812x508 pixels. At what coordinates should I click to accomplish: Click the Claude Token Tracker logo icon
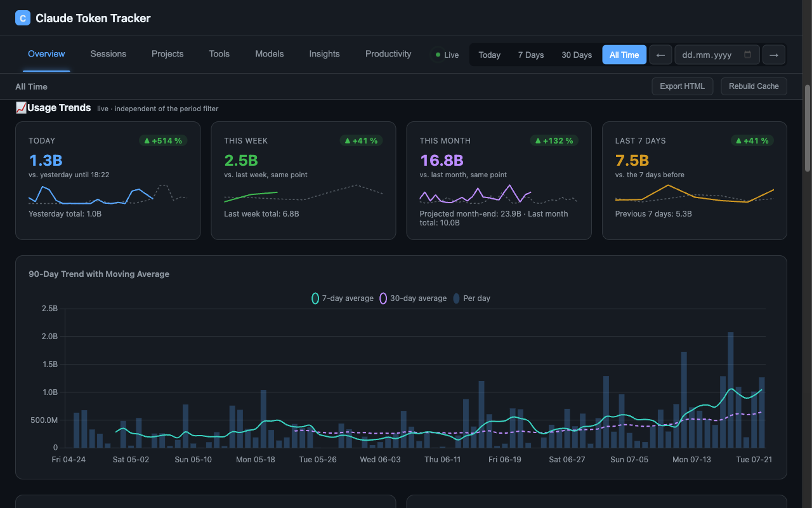[23, 18]
